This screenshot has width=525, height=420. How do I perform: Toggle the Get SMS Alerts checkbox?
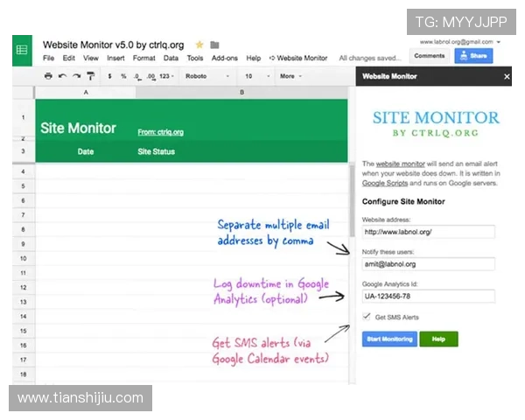click(x=367, y=316)
